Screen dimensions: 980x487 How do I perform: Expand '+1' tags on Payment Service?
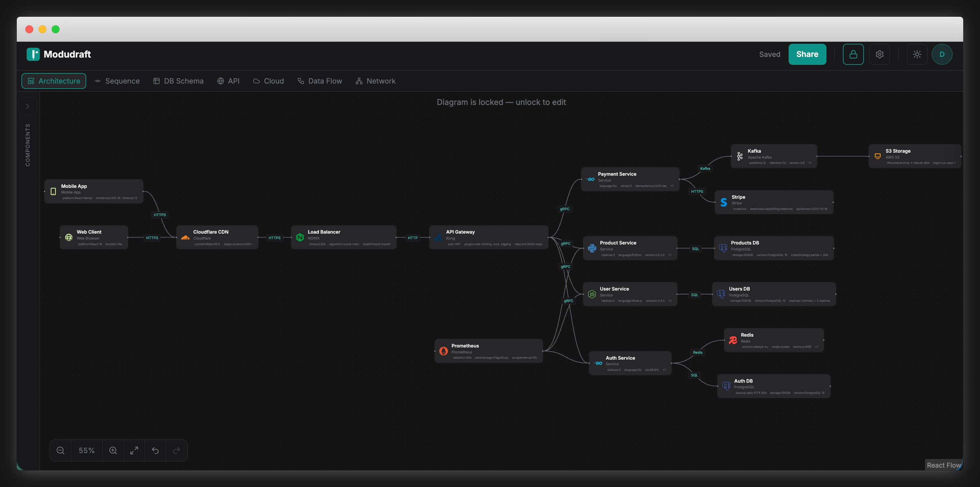tap(672, 186)
